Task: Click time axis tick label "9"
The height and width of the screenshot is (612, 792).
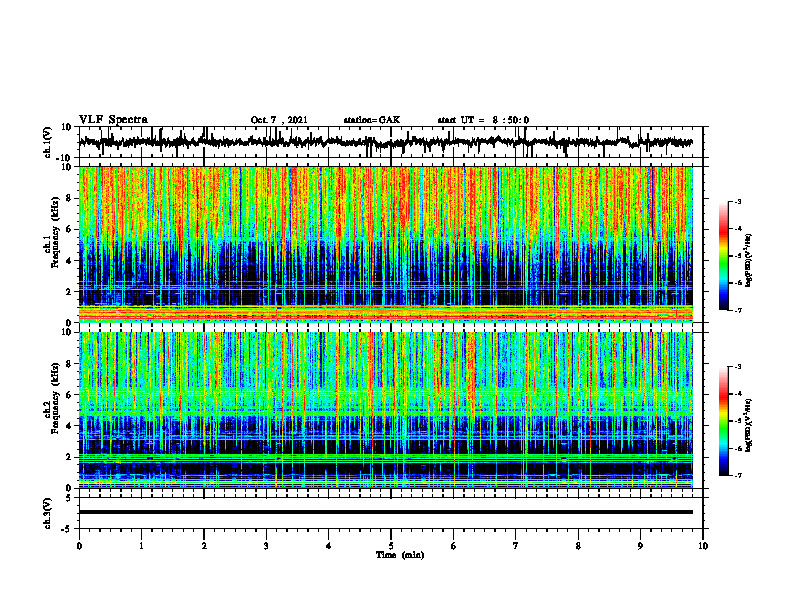Action: tap(640, 546)
